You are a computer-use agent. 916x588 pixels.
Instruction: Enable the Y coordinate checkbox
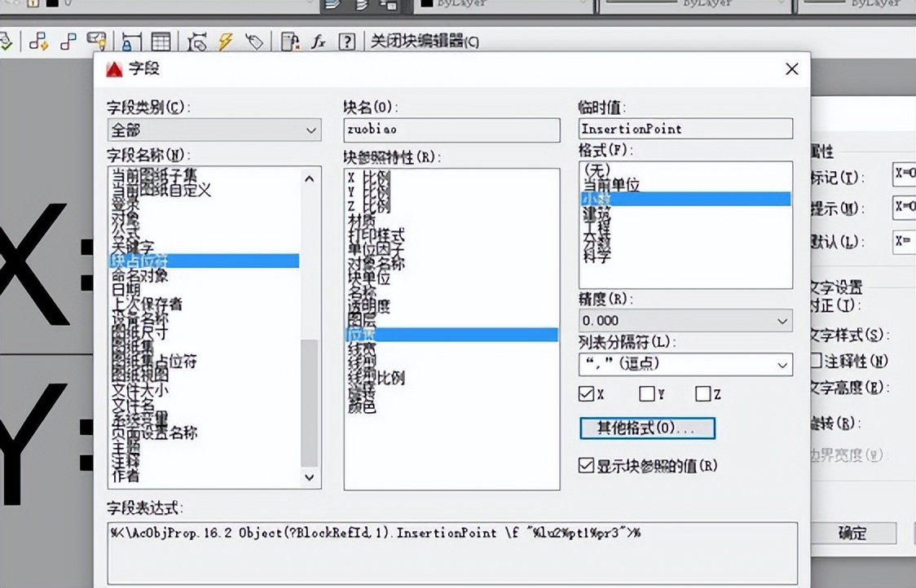(x=646, y=394)
